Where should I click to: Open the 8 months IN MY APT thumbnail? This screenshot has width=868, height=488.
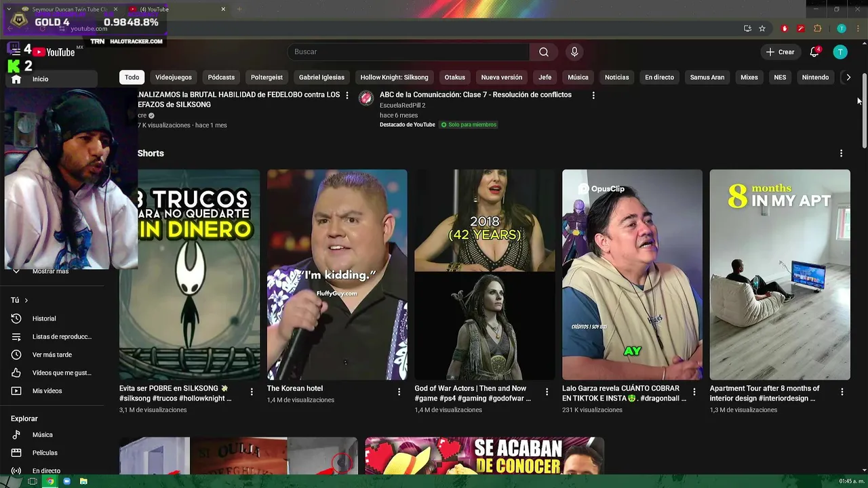click(x=780, y=274)
